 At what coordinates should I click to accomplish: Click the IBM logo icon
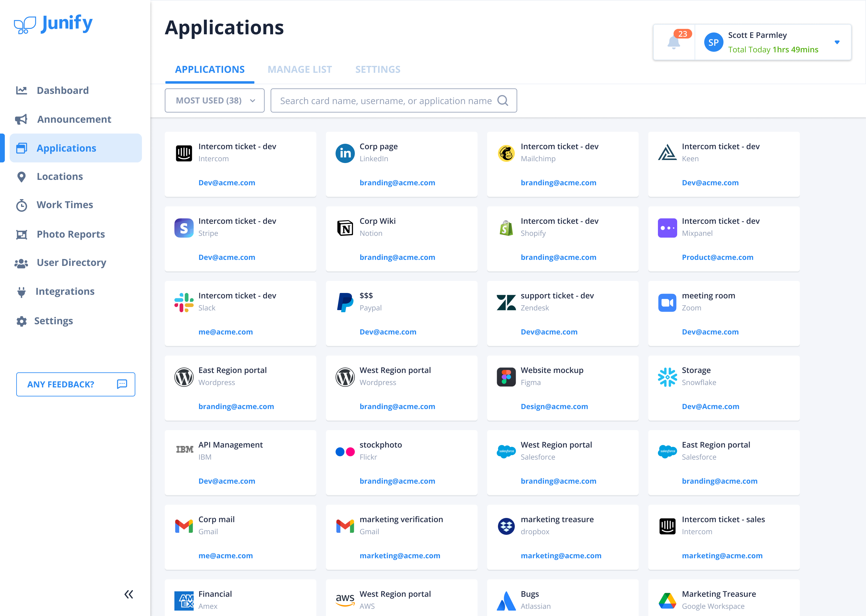(185, 449)
